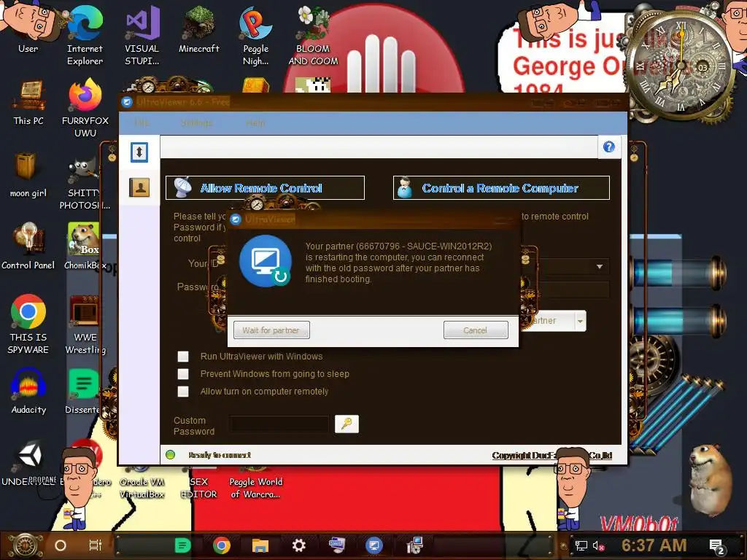Open File Explorer from the taskbar

point(260,545)
